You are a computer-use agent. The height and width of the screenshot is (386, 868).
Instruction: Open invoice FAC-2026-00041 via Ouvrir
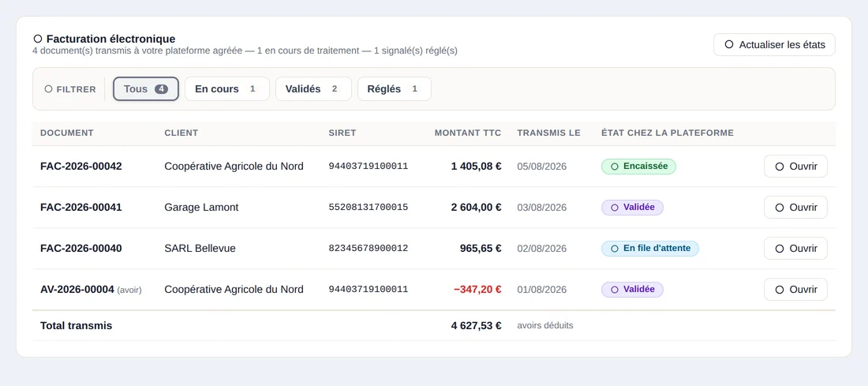tap(795, 207)
